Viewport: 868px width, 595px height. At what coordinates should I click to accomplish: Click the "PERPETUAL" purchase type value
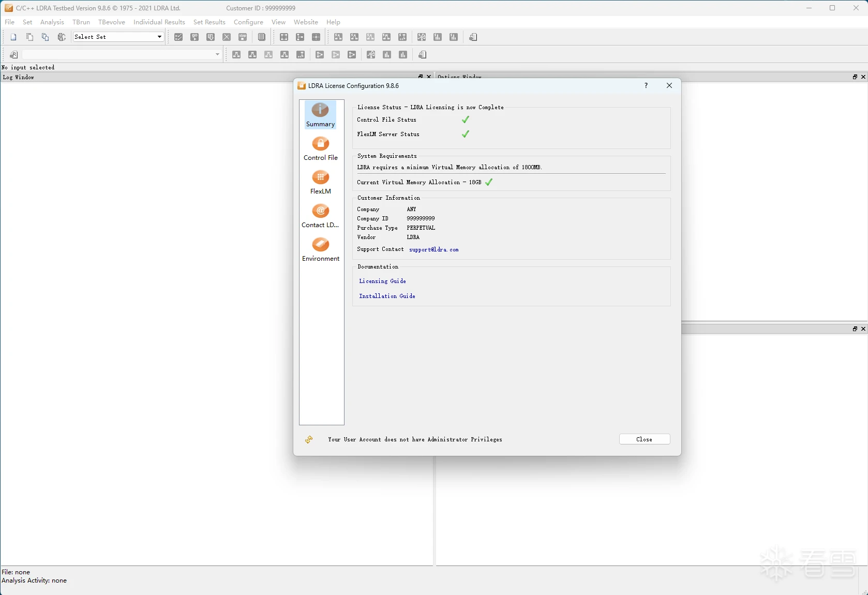[421, 228]
